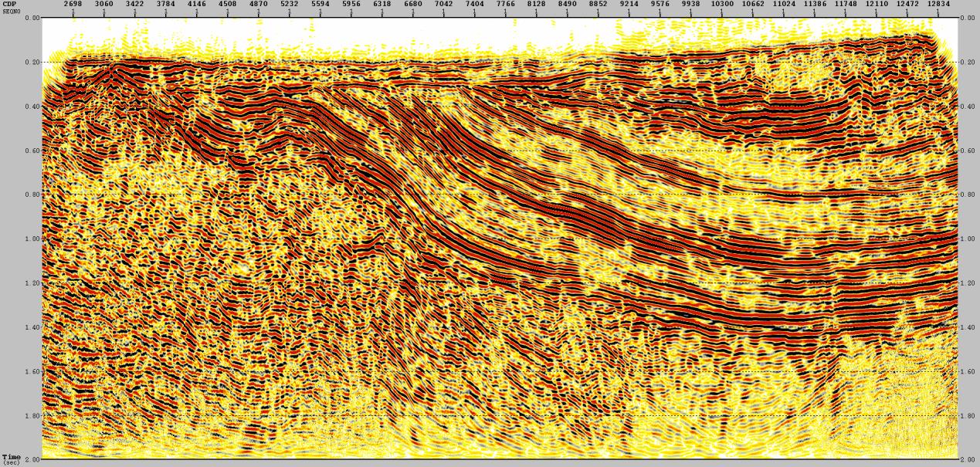Click the CDP header label

point(8,3)
